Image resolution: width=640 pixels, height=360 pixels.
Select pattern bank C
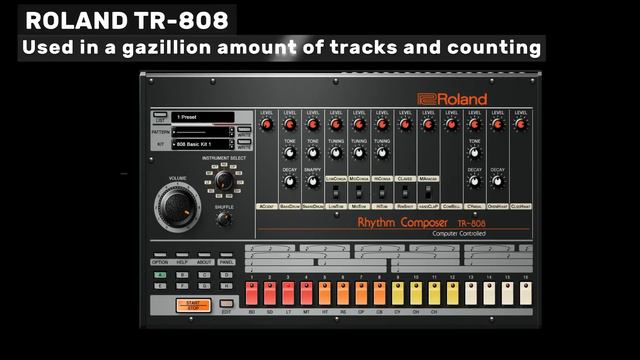[x=204, y=275]
